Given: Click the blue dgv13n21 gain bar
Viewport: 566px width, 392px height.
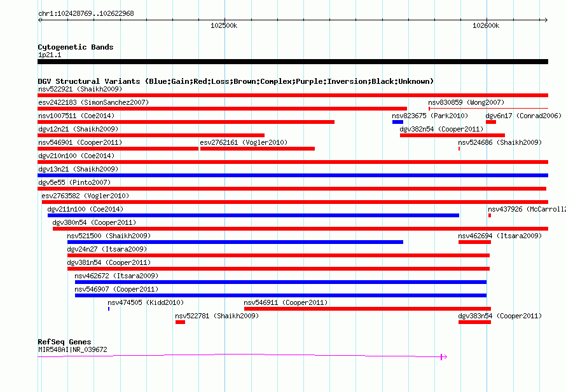Looking at the screenshot, I should 293,175.
